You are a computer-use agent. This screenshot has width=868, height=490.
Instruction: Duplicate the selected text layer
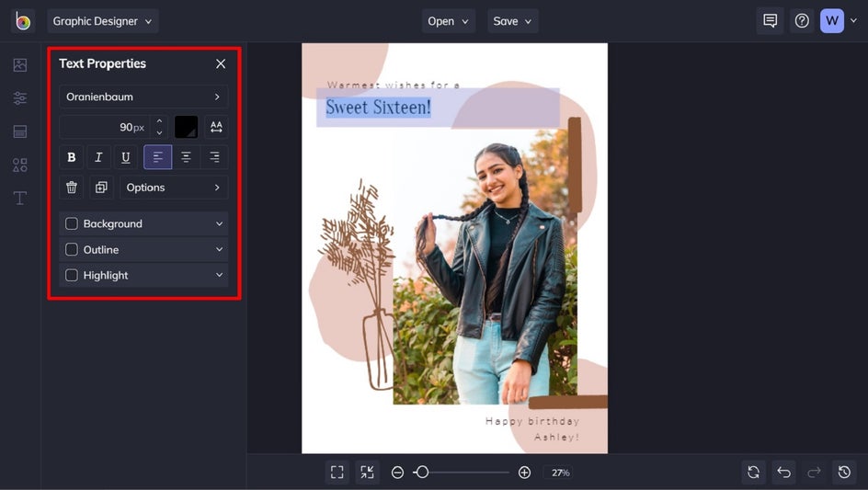tap(101, 188)
